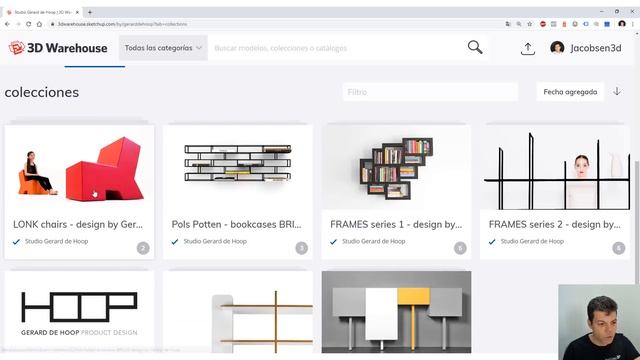Click the item count badge on LONK chairs
Viewport: 640px width, 360px height.
click(143, 248)
